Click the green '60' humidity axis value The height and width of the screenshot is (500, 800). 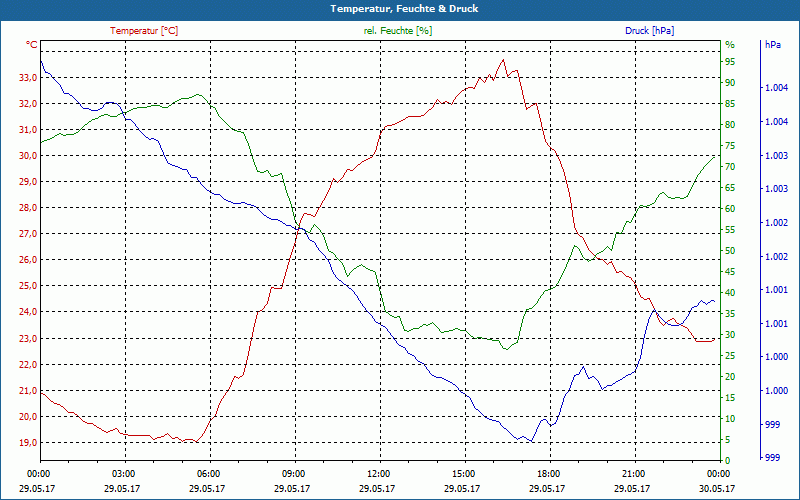pos(731,209)
